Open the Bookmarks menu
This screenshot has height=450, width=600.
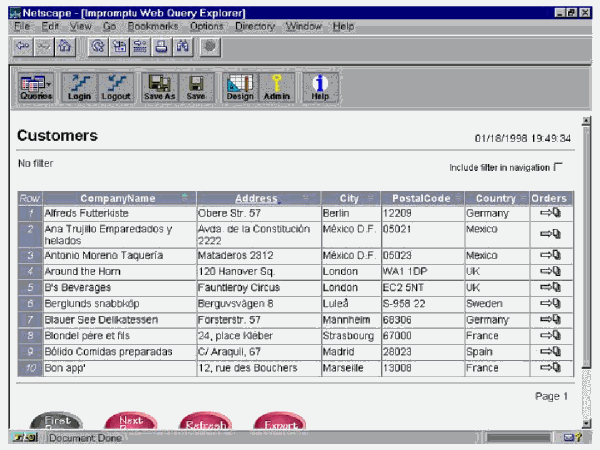pos(153,26)
